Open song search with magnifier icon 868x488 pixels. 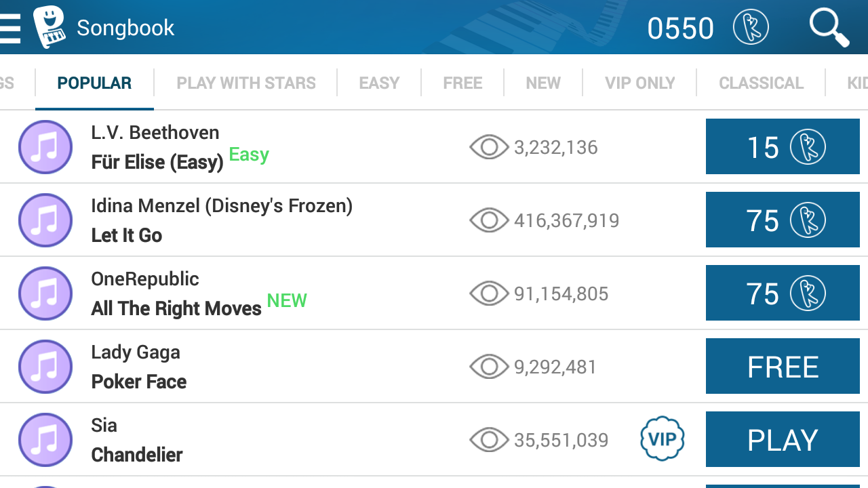[829, 28]
